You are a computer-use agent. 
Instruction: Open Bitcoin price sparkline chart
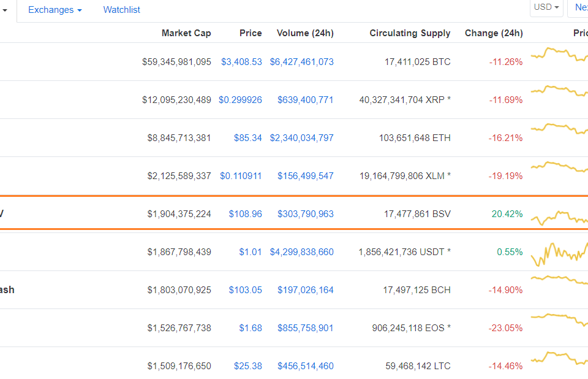[x=559, y=55]
